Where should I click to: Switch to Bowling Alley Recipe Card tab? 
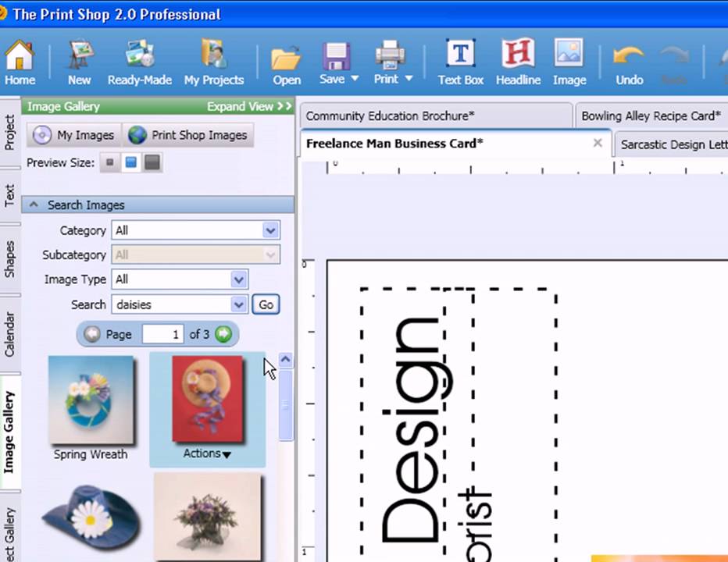click(651, 116)
